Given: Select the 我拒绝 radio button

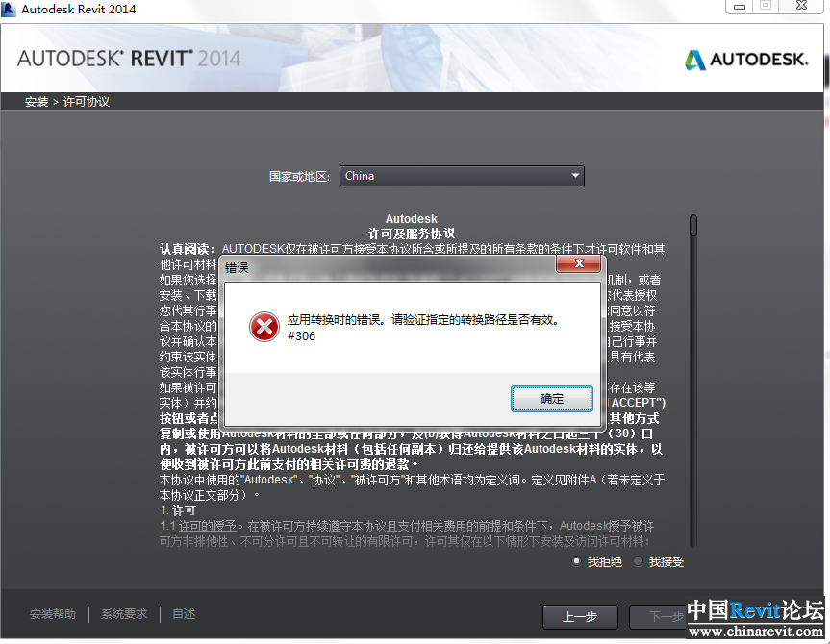Looking at the screenshot, I should click(576, 561).
